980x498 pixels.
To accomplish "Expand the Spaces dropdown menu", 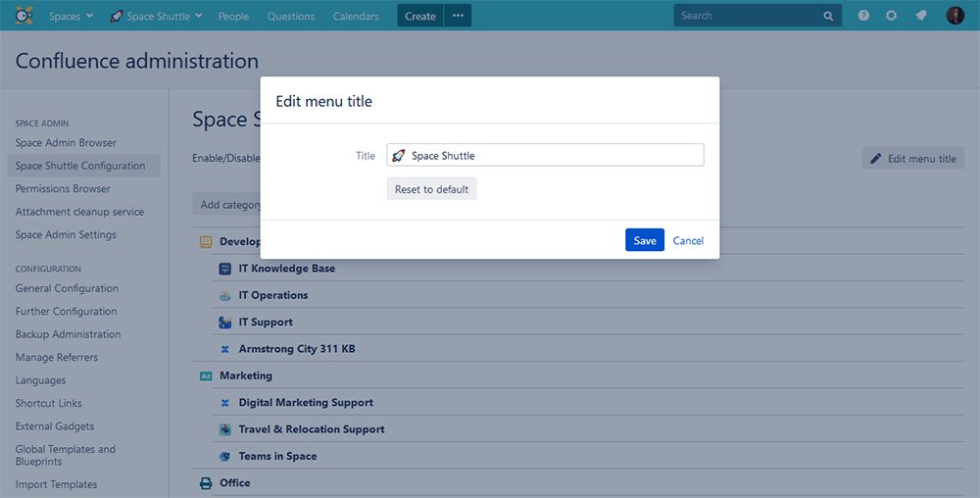I will 71,16.
